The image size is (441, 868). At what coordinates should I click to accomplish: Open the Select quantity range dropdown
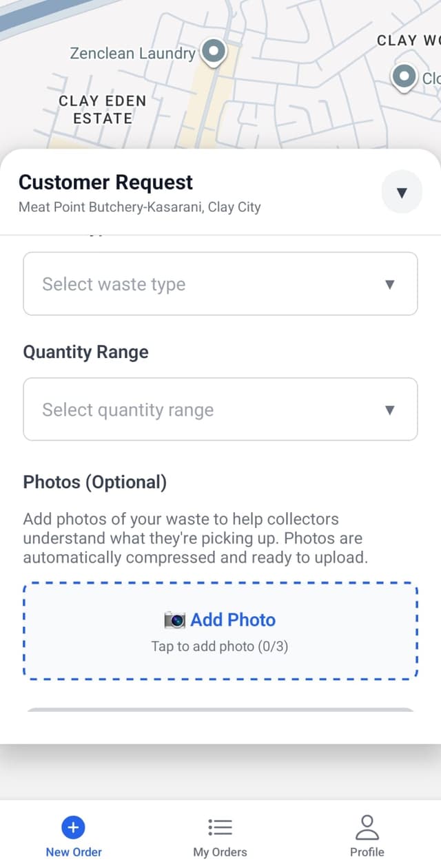220,410
